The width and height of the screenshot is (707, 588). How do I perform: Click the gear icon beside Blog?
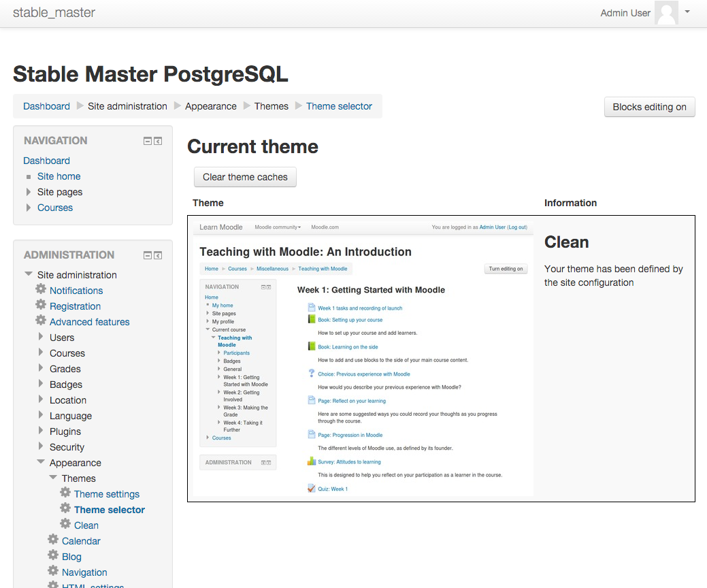coord(53,555)
